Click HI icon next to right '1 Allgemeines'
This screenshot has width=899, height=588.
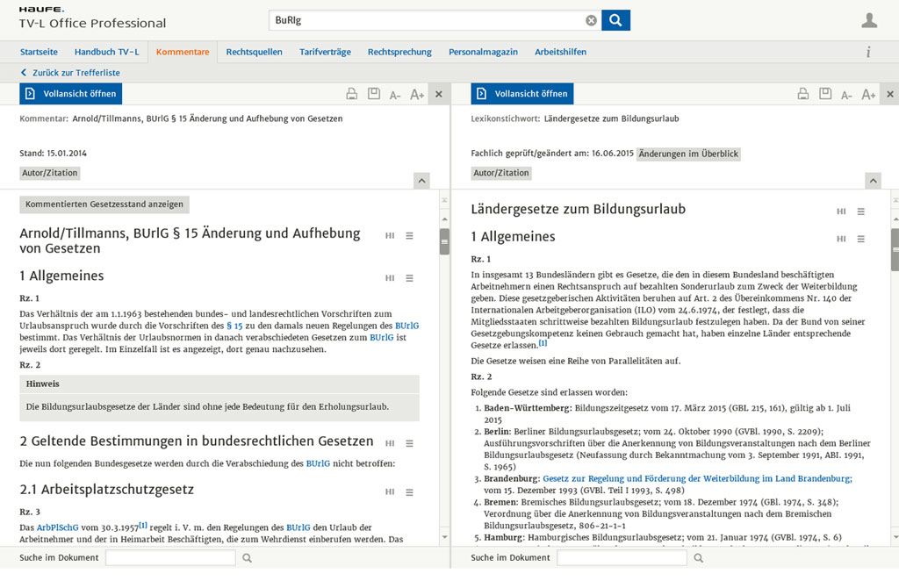coord(841,239)
